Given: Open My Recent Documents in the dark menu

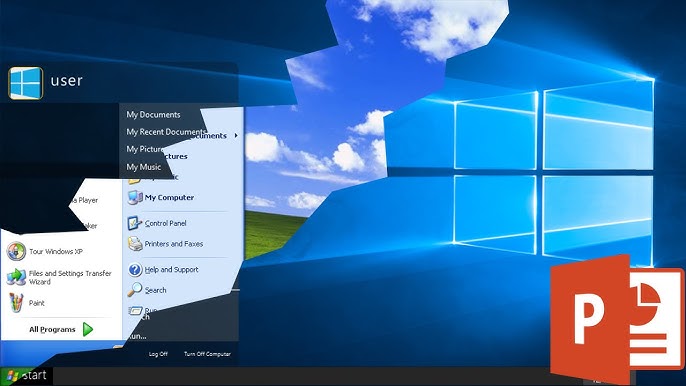Looking at the screenshot, I should tap(166, 132).
